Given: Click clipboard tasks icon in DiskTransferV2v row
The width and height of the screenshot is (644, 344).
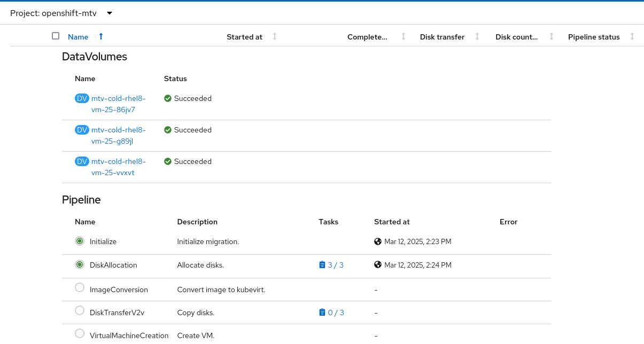Looking at the screenshot, I should tap(322, 312).
